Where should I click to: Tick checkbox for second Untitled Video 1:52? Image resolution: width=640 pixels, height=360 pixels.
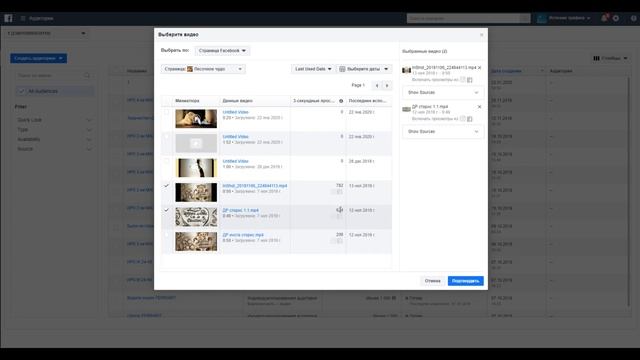166,136
